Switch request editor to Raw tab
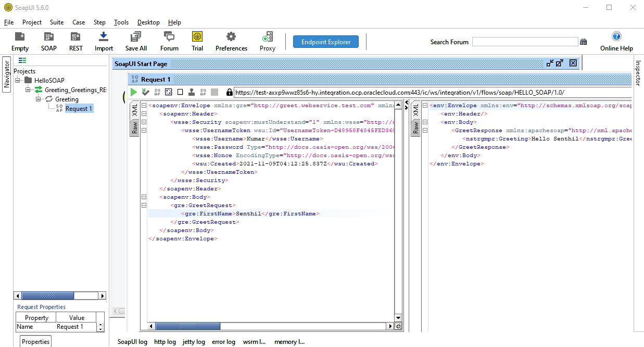The height and width of the screenshot is (347, 644). 134,128
